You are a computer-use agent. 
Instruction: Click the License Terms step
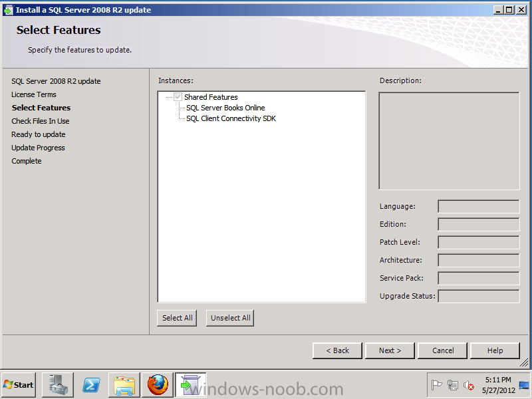34,94
